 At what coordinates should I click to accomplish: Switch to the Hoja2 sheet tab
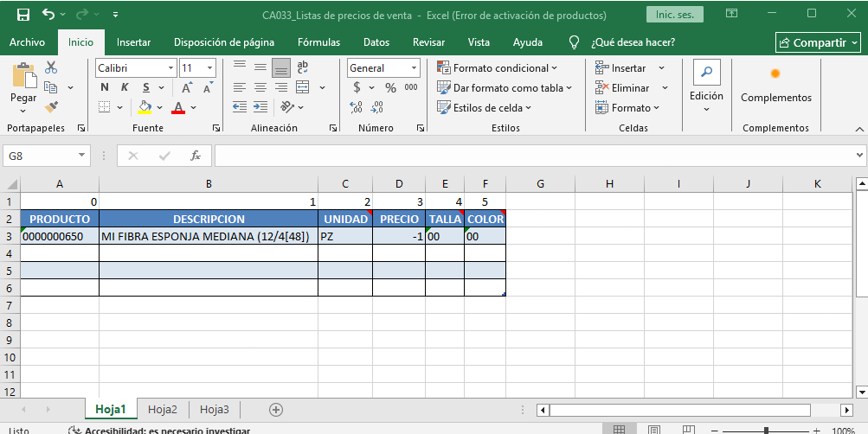coord(163,410)
